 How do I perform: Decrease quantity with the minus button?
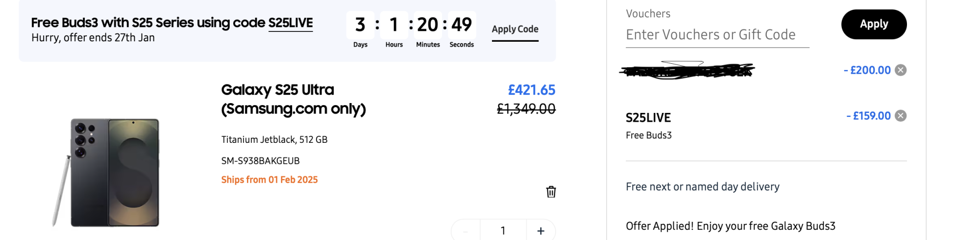(x=465, y=231)
